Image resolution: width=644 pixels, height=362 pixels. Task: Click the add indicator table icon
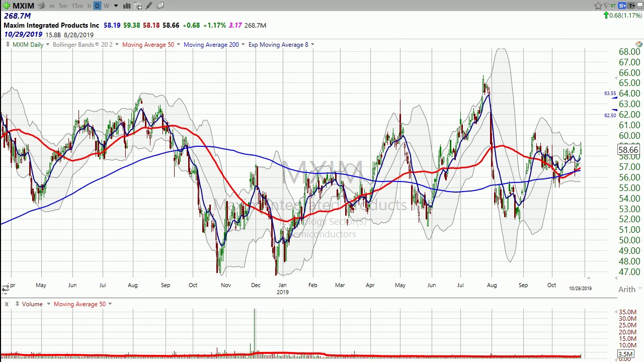[x=138, y=6]
